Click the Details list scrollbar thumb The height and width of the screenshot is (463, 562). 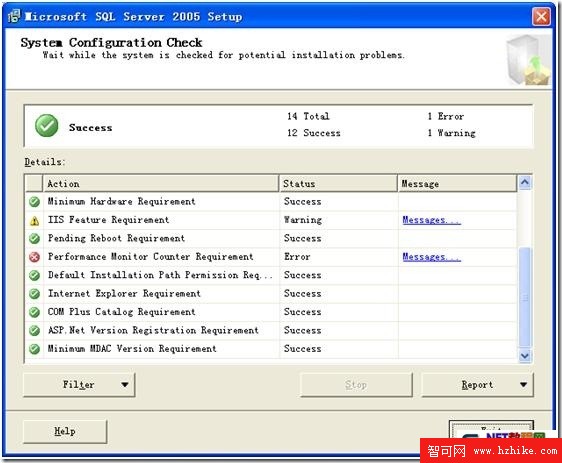coord(525,297)
